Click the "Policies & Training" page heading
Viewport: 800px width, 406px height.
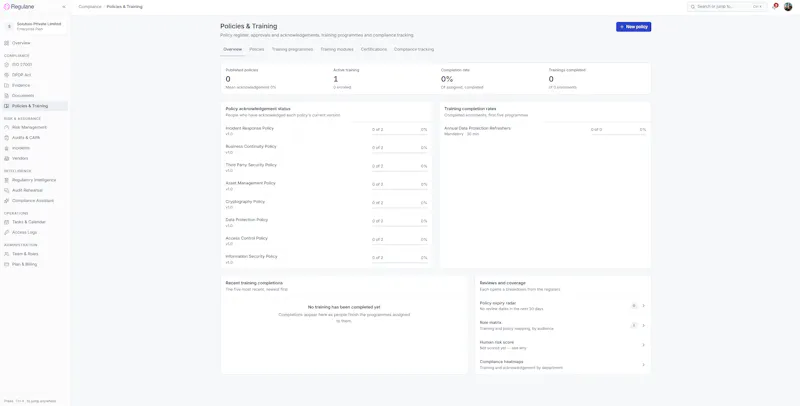point(248,26)
